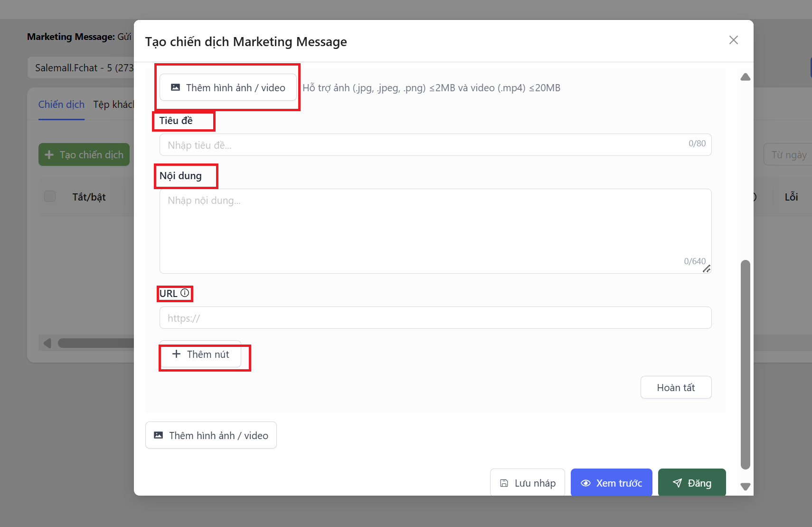Click the save icon on Lưu nháp
The image size is (812, 527).
point(504,483)
